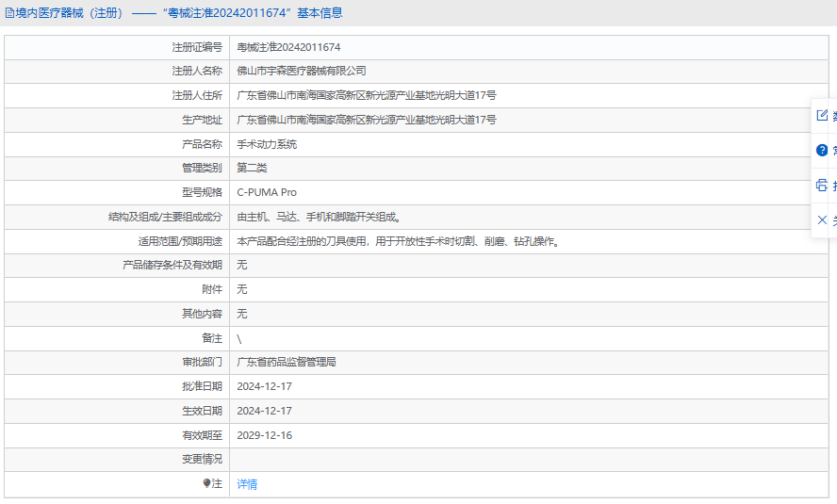
Task: Click the 审批部门 label
Action: point(202,362)
